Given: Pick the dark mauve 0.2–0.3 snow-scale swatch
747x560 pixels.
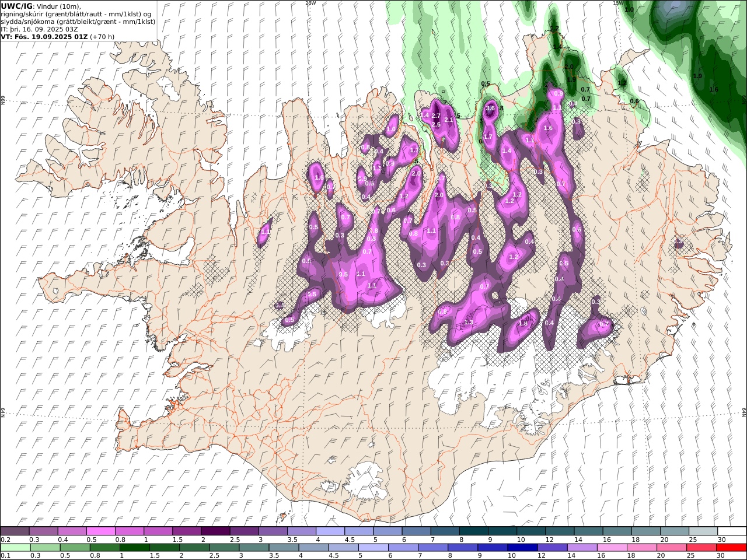Looking at the screenshot, I should (x=15, y=531).
